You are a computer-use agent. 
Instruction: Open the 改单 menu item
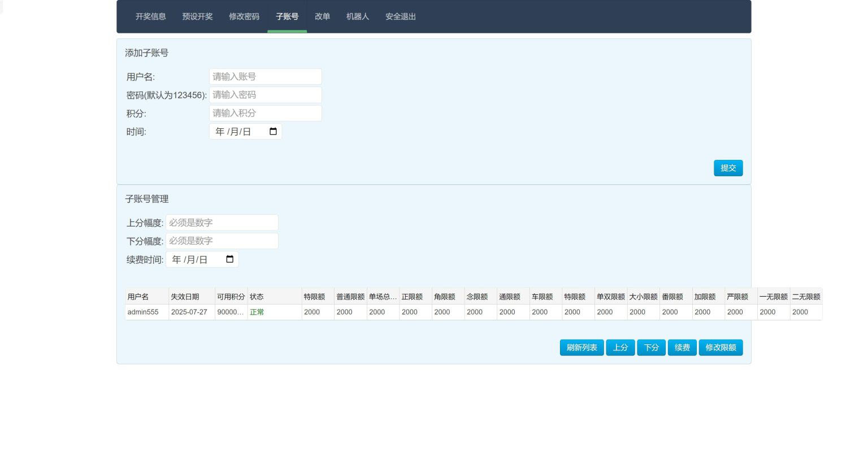pyautogui.click(x=322, y=16)
